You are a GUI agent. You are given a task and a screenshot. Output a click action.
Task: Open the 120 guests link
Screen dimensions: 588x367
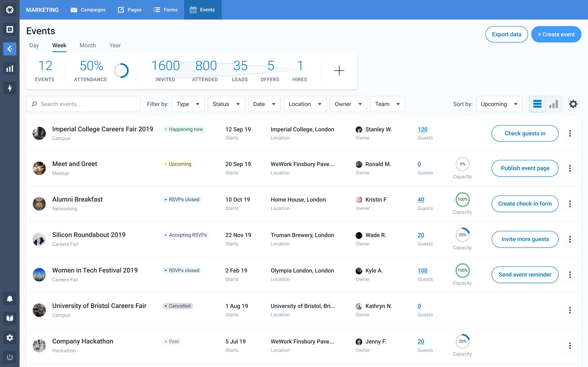pos(422,129)
